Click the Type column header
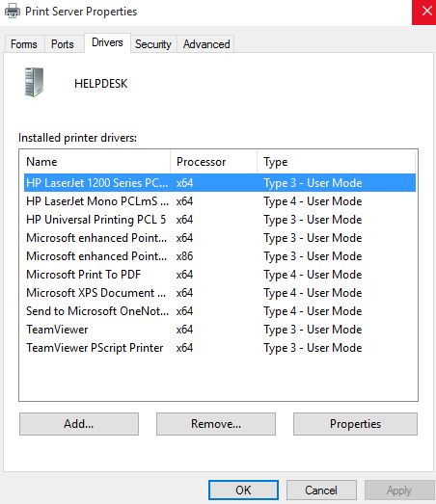436x504 pixels. point(337,162)
